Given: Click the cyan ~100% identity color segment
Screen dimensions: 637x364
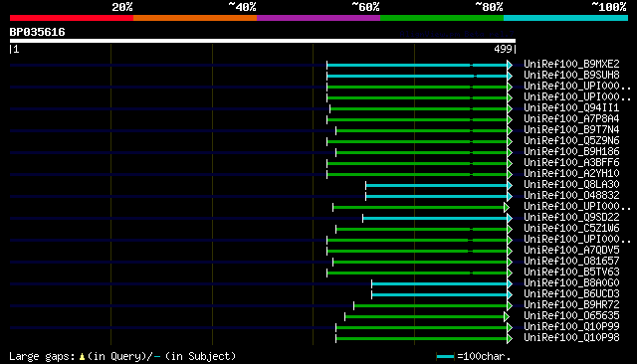Looking at the screenshot, I should [565, 18].
